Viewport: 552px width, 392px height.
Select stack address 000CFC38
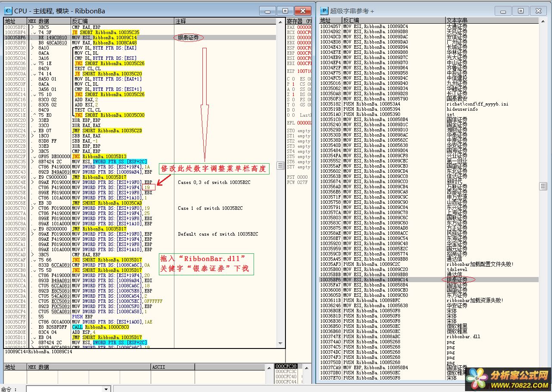pyautogui.click(x=286, y=366)
